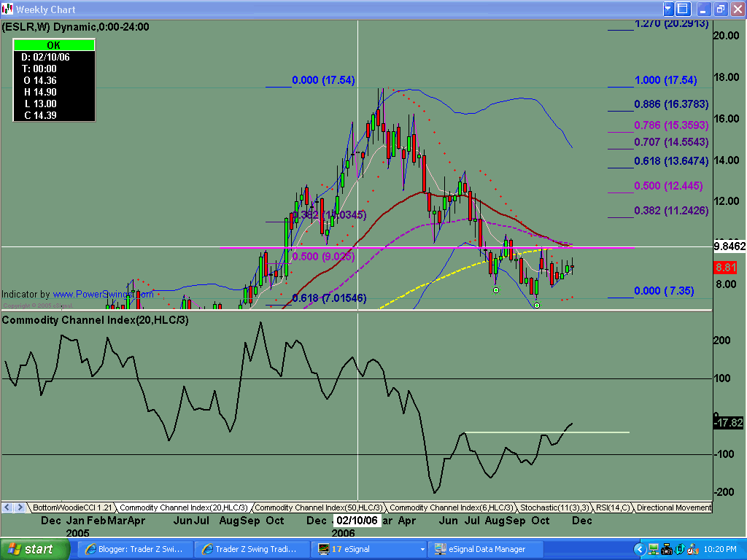Expand hidden system tray icons chevron
This screenshot has width=747, height=560.
point(640,549)
